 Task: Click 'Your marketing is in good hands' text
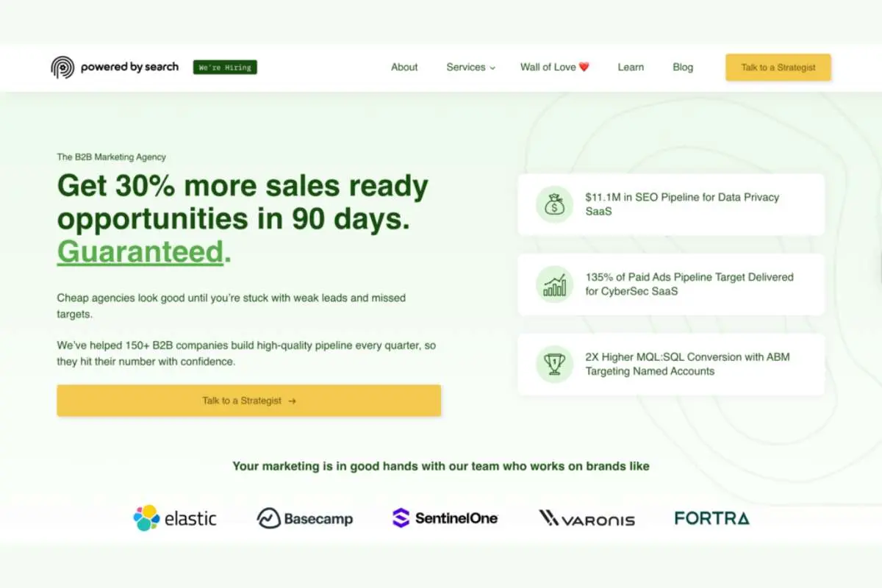[441, 466]
